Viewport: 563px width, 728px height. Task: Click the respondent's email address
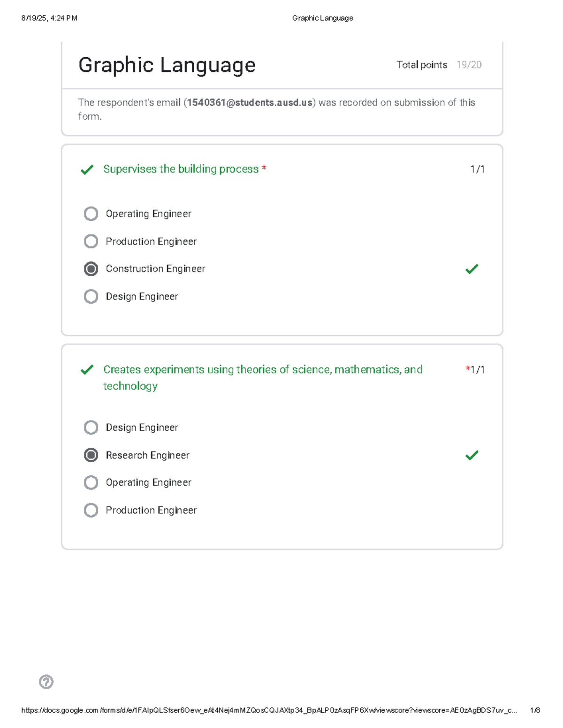(x=250, y=103)
